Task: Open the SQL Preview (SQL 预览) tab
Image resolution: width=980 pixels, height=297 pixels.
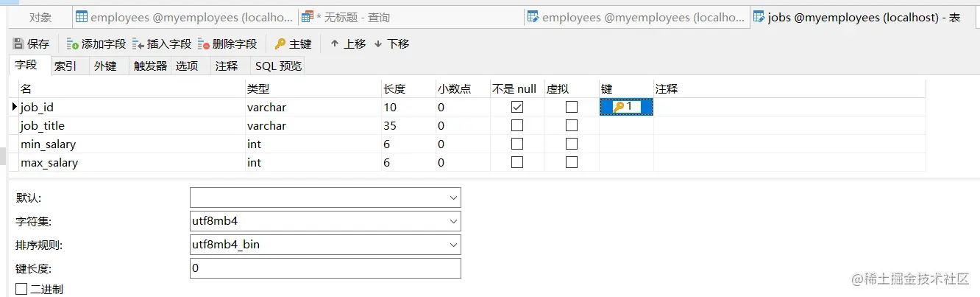Action: (x=278, y=66)
